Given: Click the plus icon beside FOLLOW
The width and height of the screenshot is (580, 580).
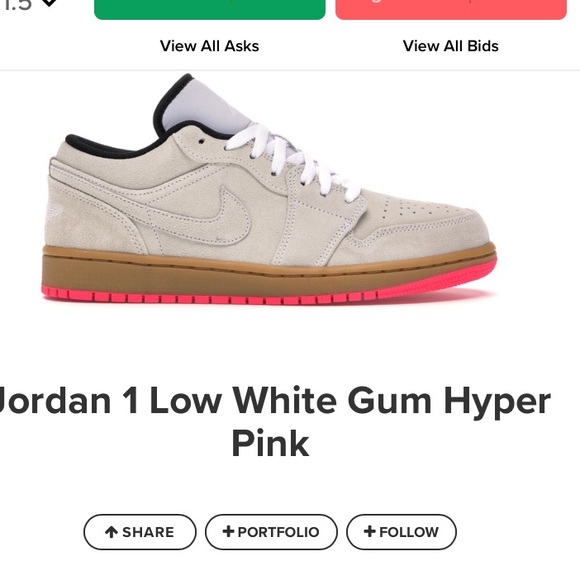Looking at the screenshot, I should point(370,531).
